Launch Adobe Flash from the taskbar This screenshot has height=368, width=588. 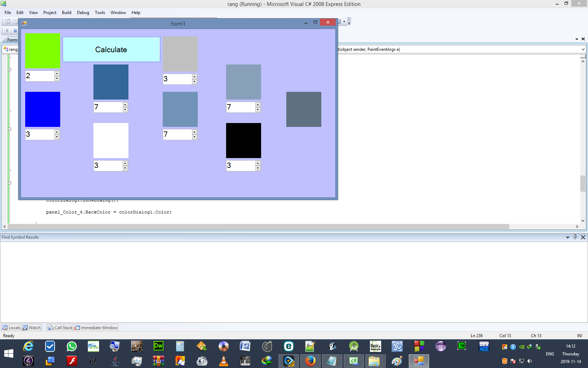click(72, 361)
